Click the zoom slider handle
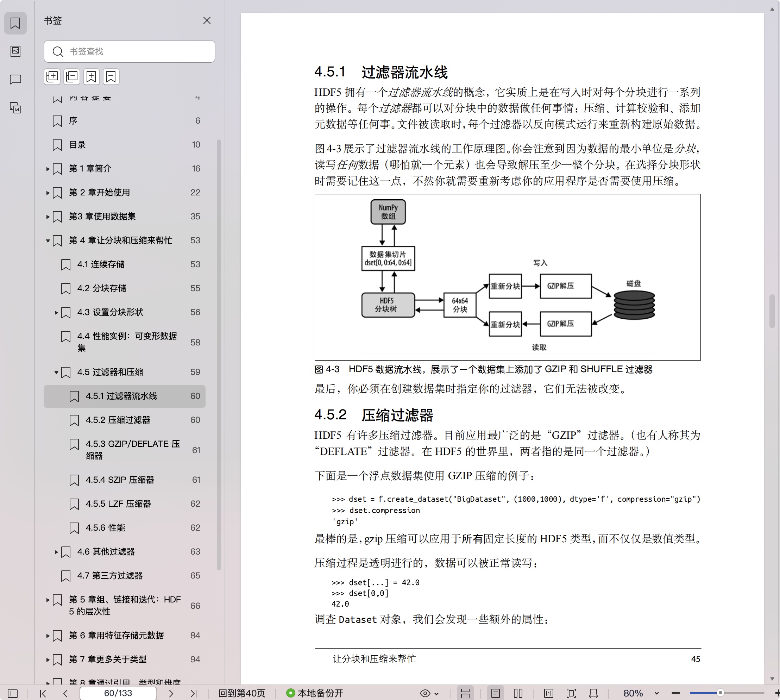This screenshot has width=780, height=700. point(721,693)
